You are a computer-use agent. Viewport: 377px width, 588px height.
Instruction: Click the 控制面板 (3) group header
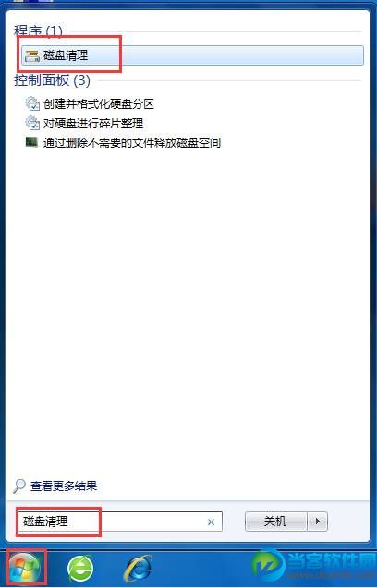coord(52,80)
